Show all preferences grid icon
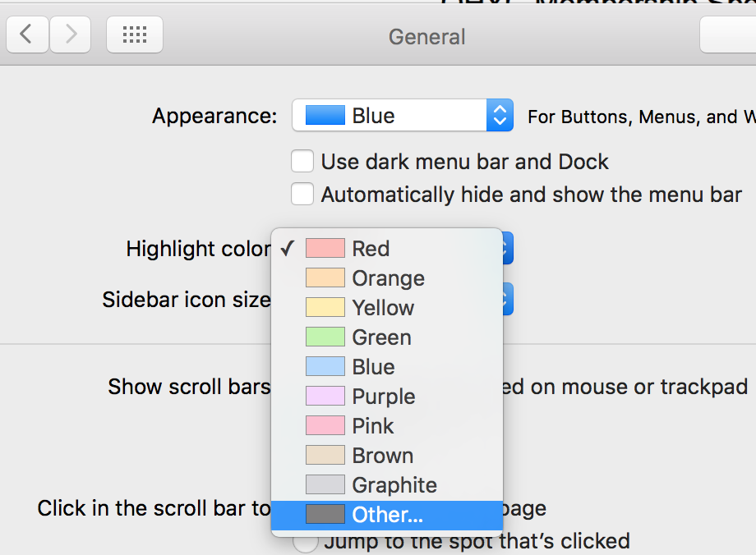The width and height of the screenshot is (756, 555). (135, 34)
